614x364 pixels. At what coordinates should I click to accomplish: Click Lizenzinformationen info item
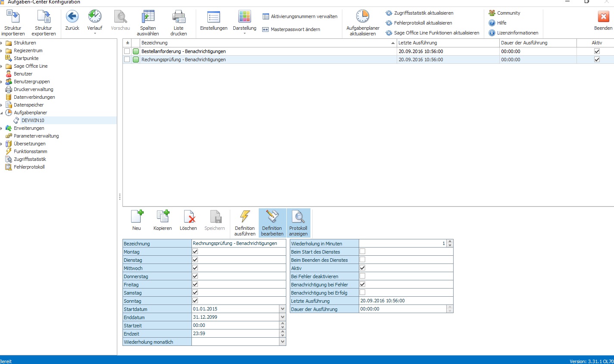pos(513,33)
